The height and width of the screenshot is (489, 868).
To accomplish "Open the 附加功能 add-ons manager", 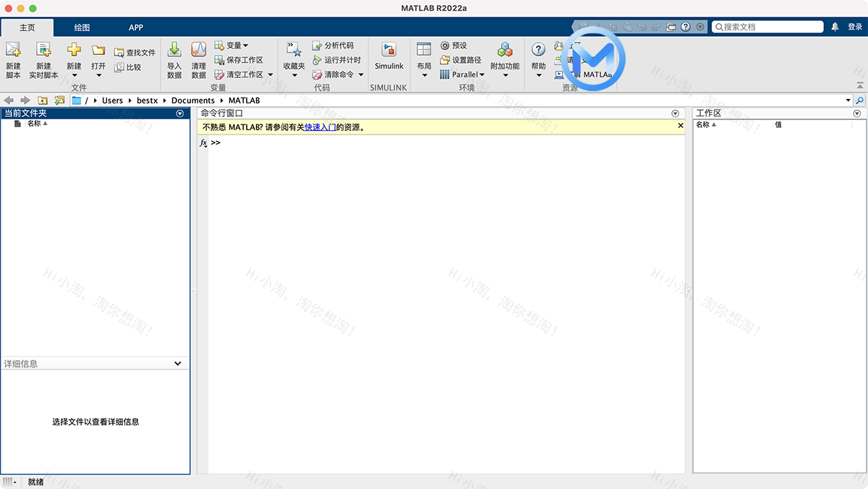I will (504, 58).
